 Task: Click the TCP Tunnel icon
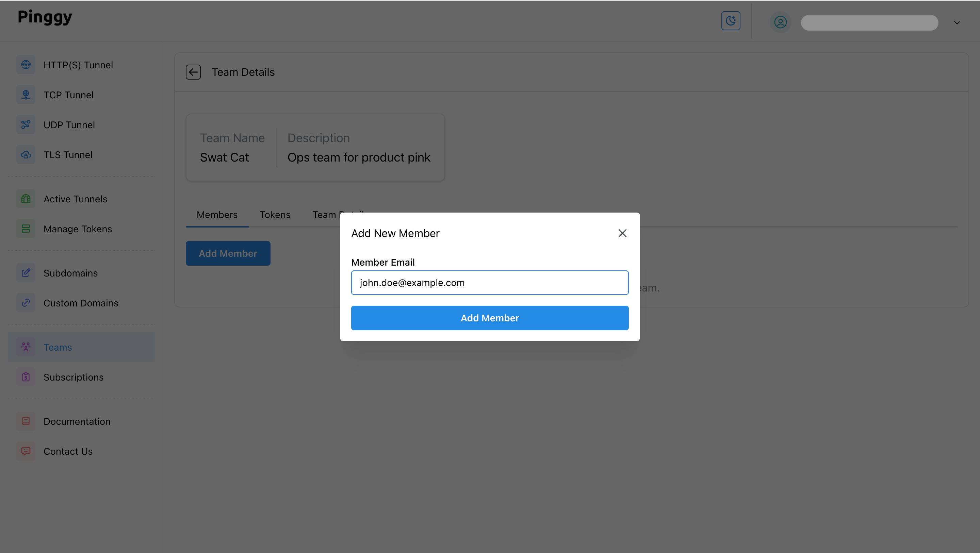pyautogui.click(x=26, y=95)
